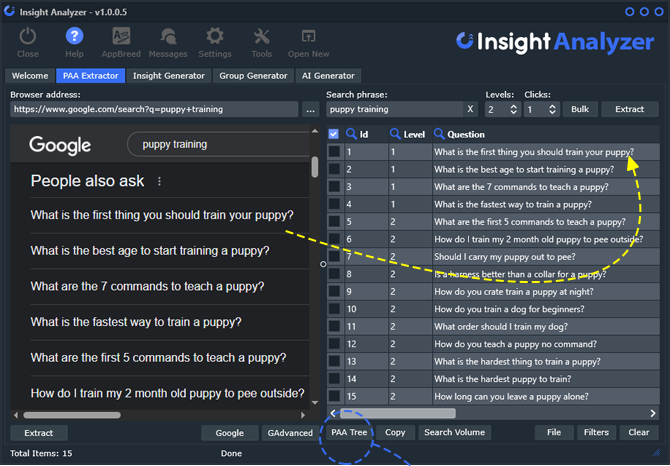
Task: Click results table right scroll arrow
Action: click(653, 413)
